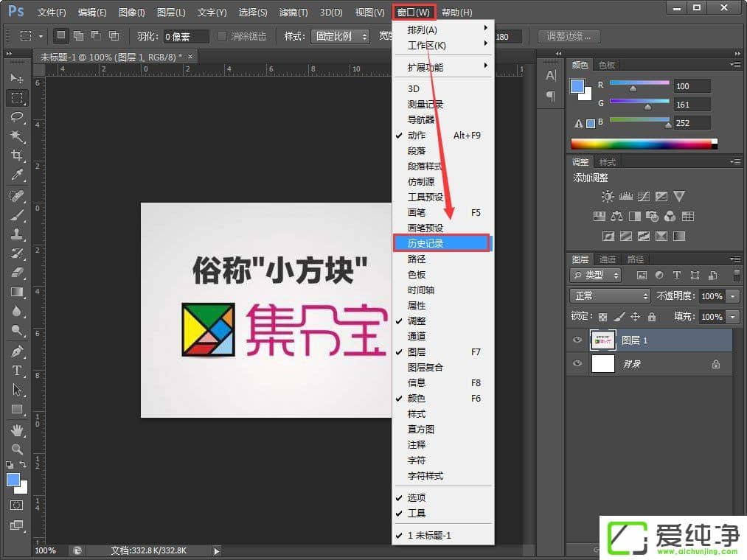Select the Magic Wand tool

pos(17,136)
